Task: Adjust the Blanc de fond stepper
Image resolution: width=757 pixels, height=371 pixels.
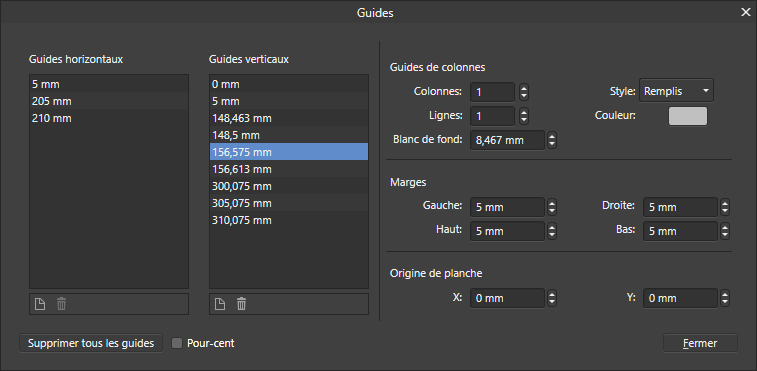Action: pyautogui.click(x=552, y=141)
